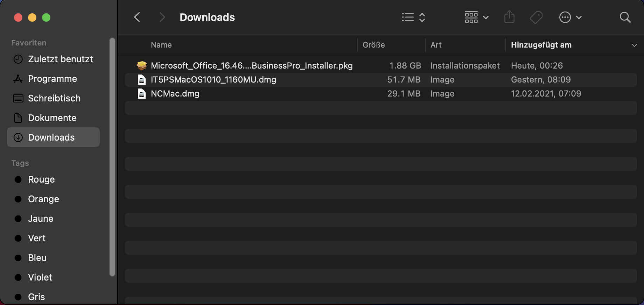This screenshot has width=644, height=305.
Task: Go back with the left chevron
Action: pyautogui.click(x=137, y=17)
